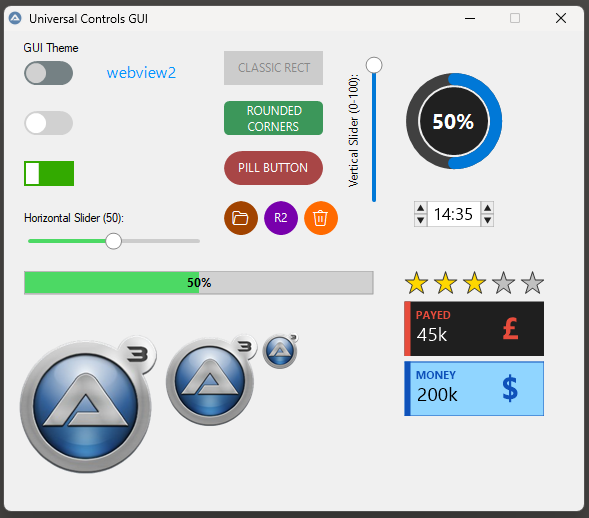Decrease minutes with right down arrow
Viewport: 589px width, 518px height.
pyautogui.click(x=487, y=220)
